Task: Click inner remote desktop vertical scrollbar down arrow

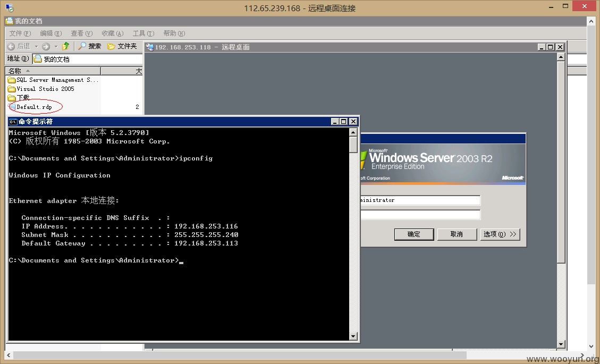Action: (561, 344)
